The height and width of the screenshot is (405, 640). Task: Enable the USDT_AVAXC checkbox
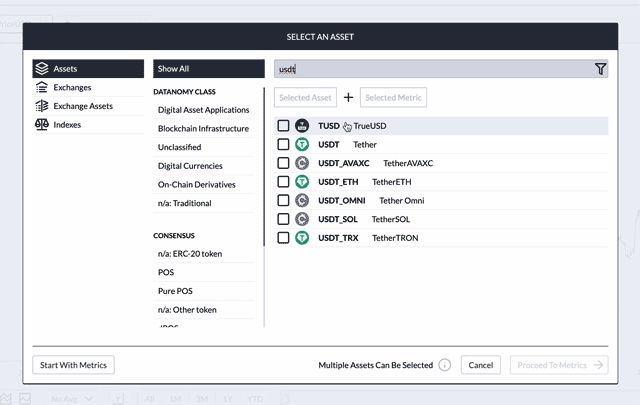coord(283,163)
